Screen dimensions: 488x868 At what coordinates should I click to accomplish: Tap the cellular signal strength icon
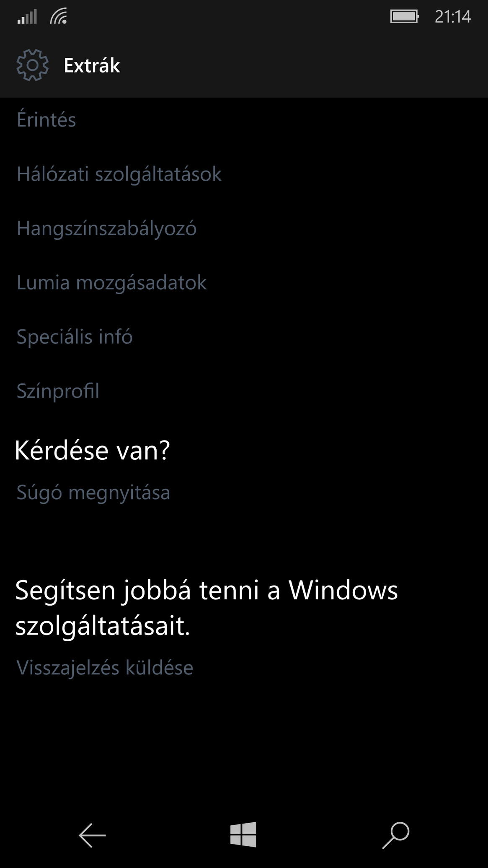tap(27, 16)
